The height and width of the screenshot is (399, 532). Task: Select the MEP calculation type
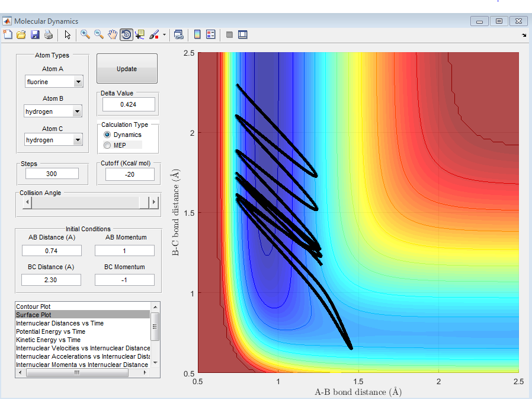107,145
